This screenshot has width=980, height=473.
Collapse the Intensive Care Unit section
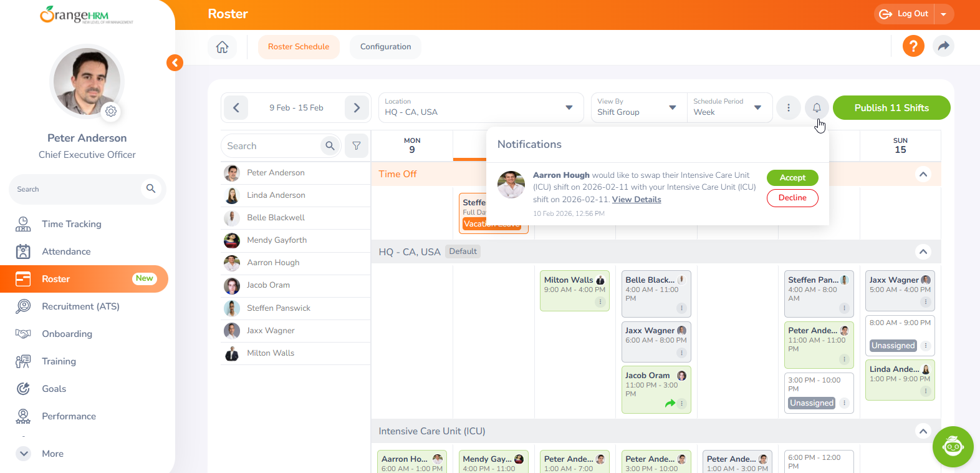923,431
